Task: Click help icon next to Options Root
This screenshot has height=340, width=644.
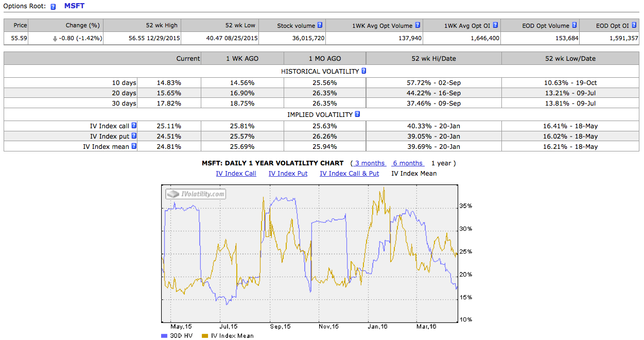Action: (x=53, y=7)
